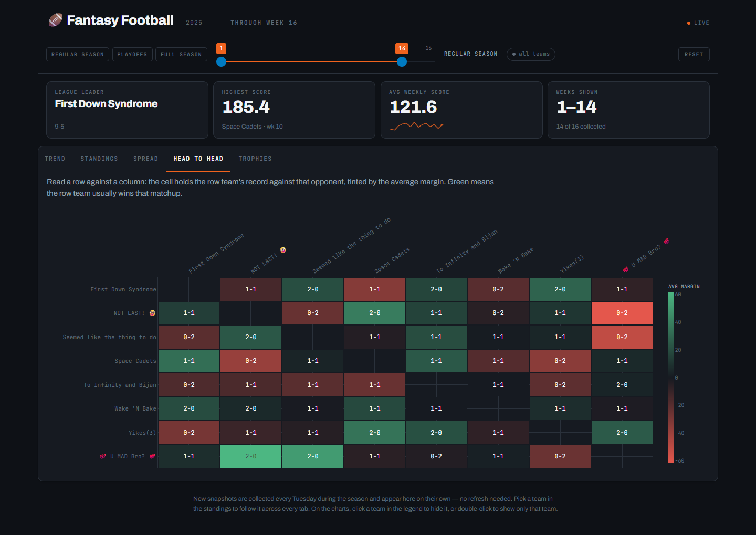Click the week 14 slider end handle

(x=402, y=61)
